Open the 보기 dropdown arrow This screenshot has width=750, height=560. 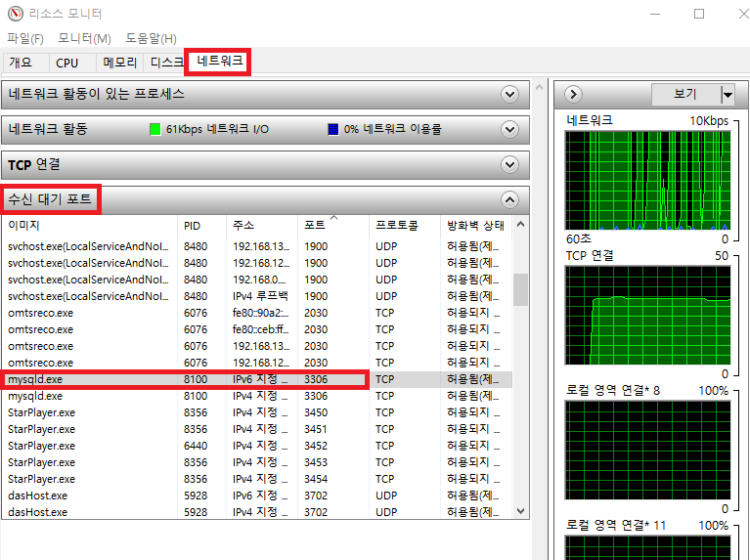point(728,95)
